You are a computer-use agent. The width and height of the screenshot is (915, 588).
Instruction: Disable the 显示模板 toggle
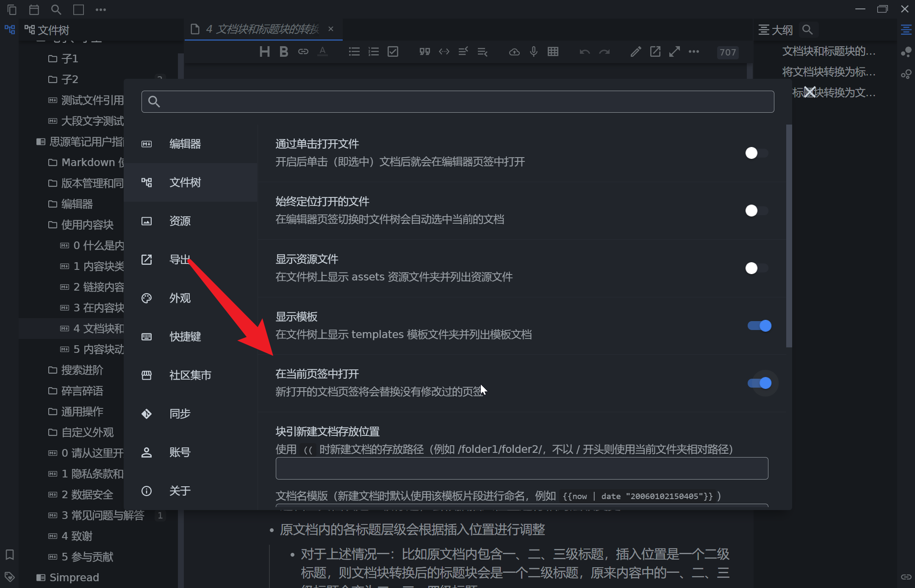click(x=760, y=326)
